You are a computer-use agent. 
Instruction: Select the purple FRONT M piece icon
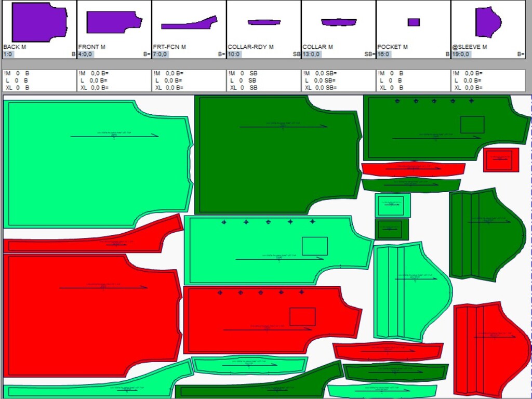pyautogui.click(x=113, y=22)
